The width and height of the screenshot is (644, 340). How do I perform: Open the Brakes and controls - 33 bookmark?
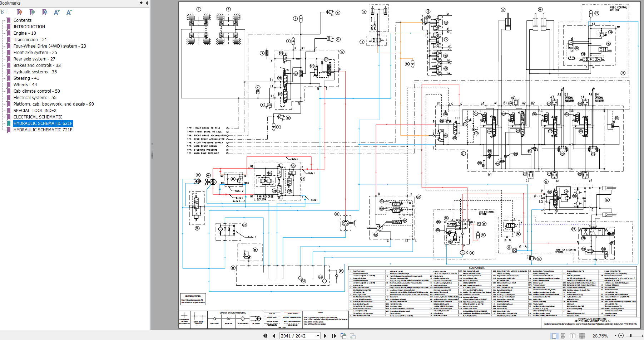point(37,65)
